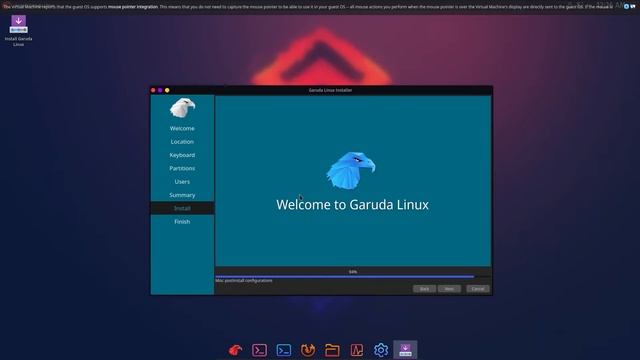
Task: Launch the purple terminal dock icon
Action: point(259,350)
